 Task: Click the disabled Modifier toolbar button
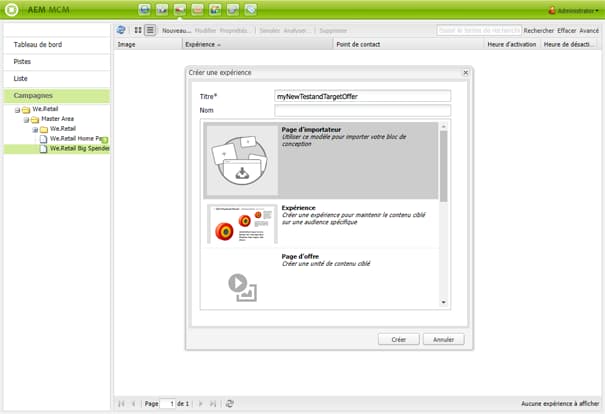(206, 30)
